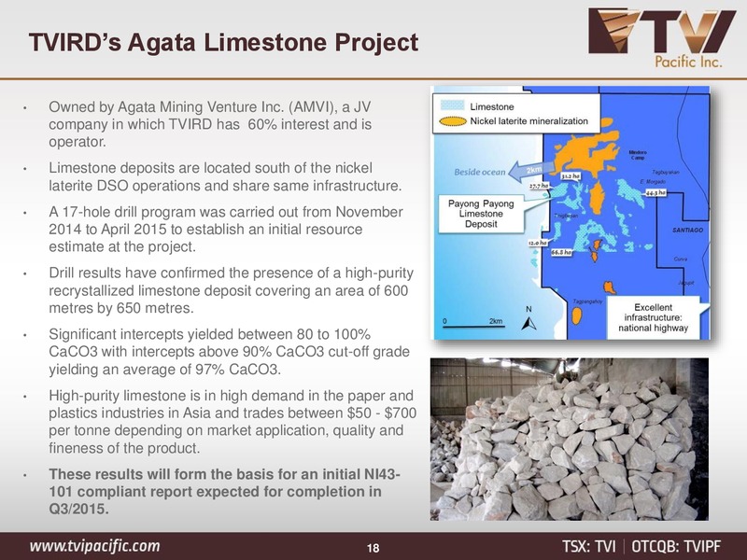The image size is (747, 560).
Task: Click bullet 'Drill results have confirmed the presence'
Action: pos(231,290)
